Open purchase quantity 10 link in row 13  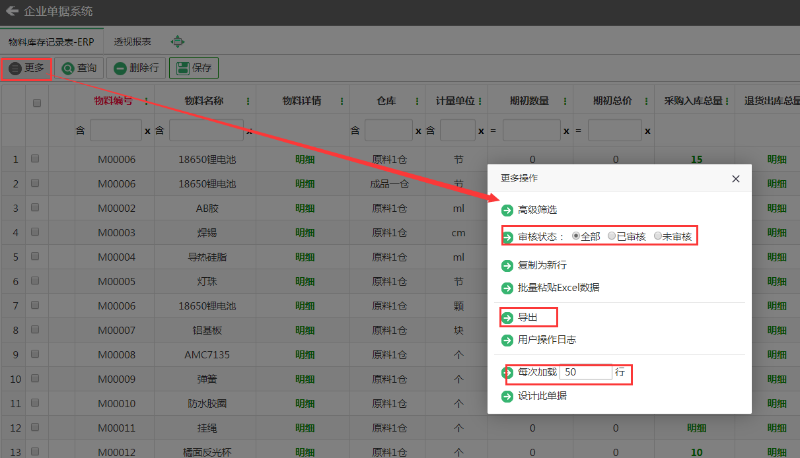click(696, 452)
